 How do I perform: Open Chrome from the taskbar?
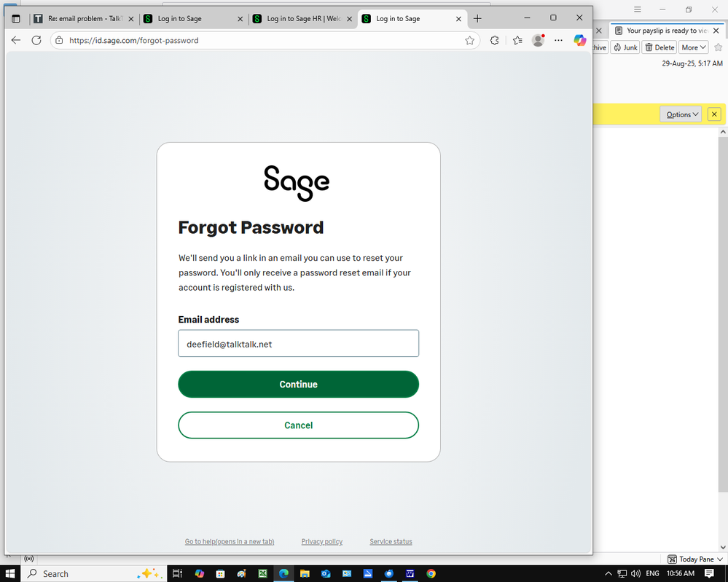[x=431, y=573]
